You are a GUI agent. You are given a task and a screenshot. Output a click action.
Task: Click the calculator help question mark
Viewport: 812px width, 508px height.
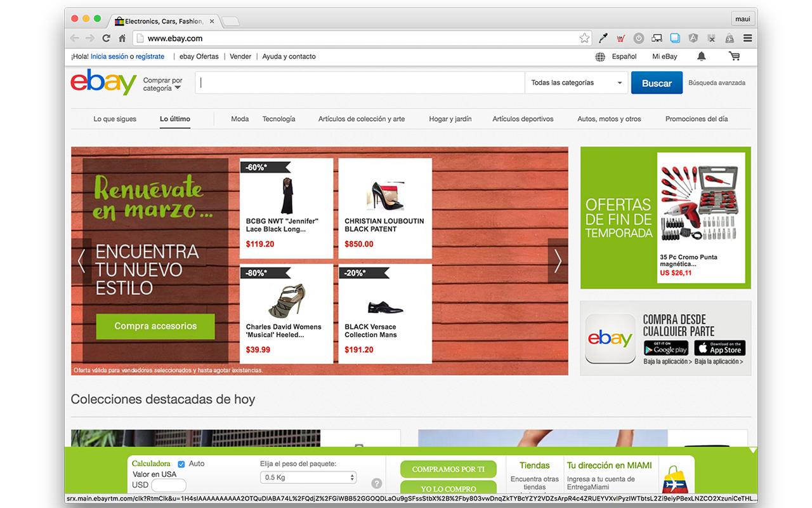pos(377,483)
